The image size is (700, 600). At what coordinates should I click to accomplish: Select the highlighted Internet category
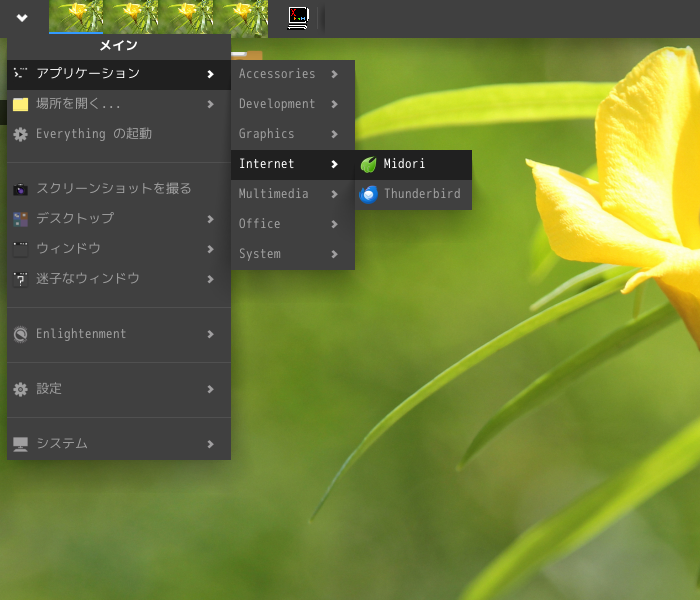pyautogui.click(x=293, y=164)
